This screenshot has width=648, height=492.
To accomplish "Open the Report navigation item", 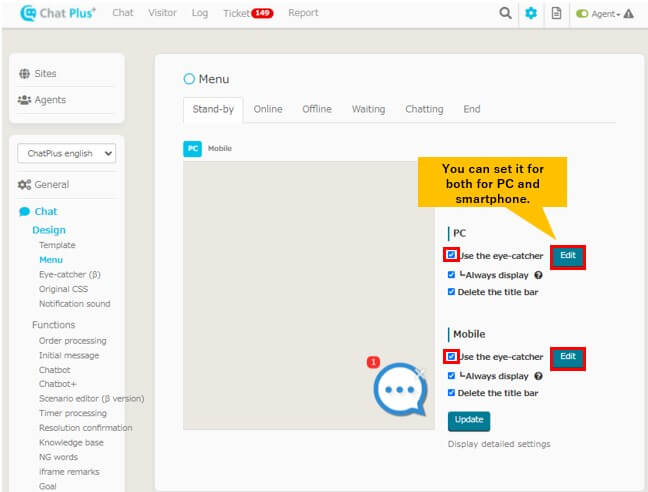I will point(303,13).
